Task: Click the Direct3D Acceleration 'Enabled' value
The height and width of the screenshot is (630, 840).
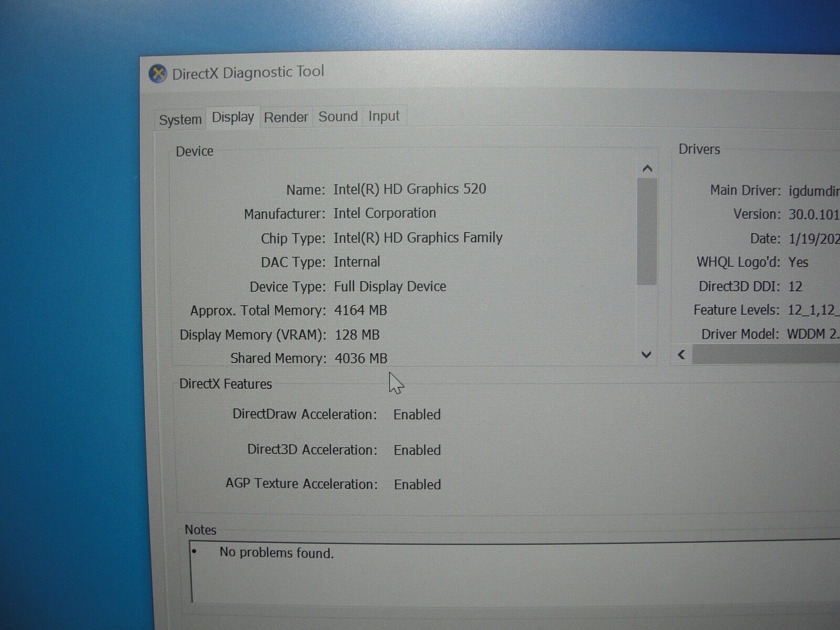Action: click(x=417, y=450)
